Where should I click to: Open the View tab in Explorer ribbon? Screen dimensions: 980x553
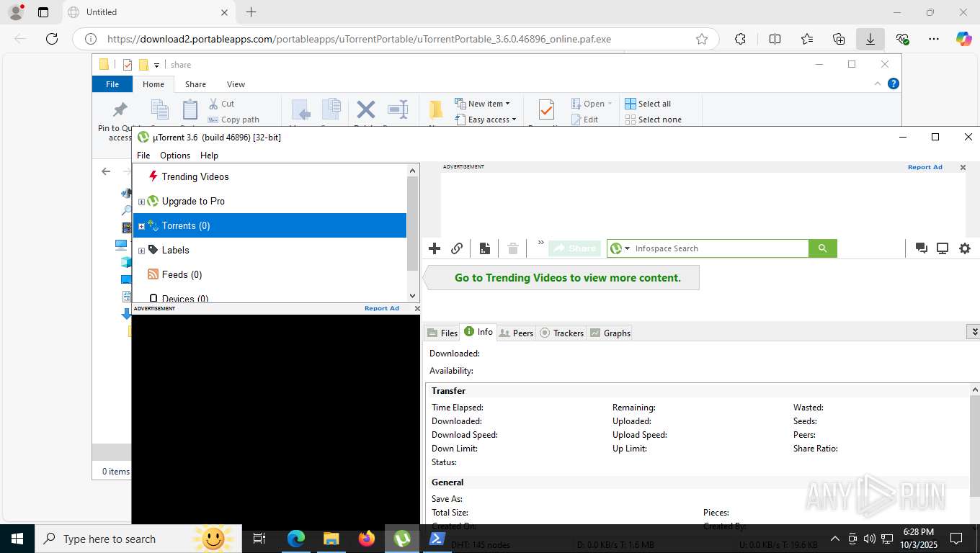(236, 84)
